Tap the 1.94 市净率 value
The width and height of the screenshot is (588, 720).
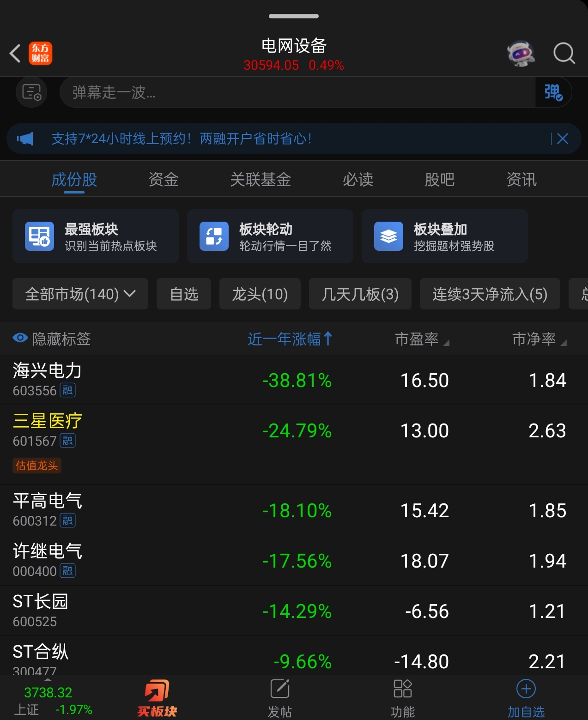(547, 561)
